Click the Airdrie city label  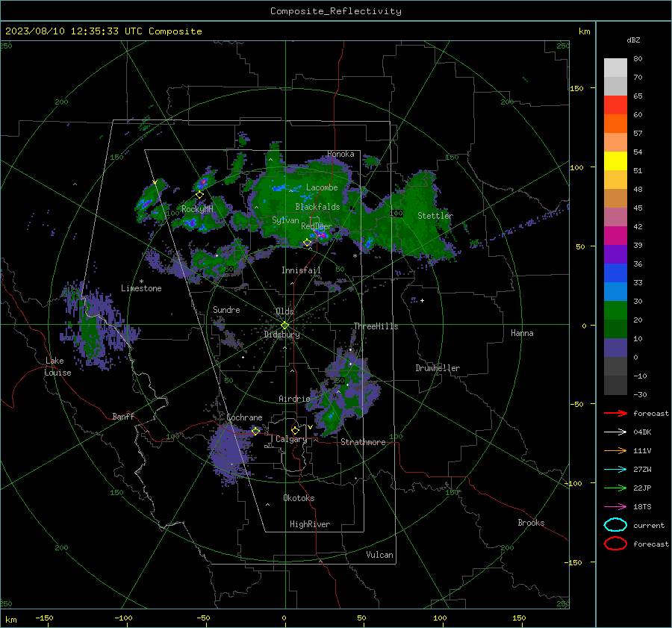(294, 399)
